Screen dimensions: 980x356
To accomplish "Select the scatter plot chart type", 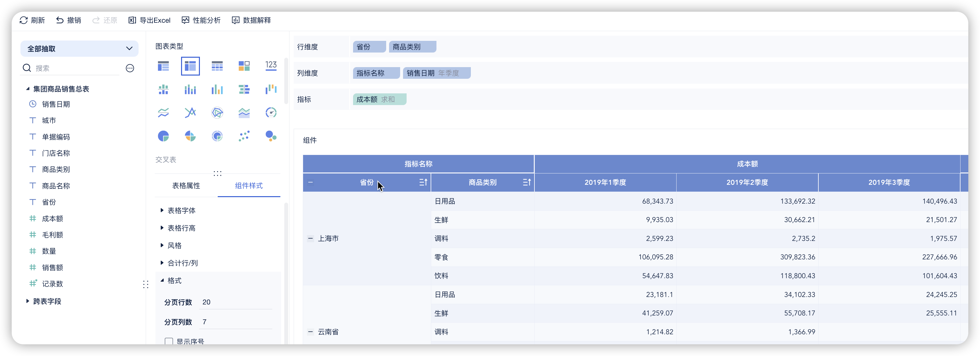I will 244,136.
